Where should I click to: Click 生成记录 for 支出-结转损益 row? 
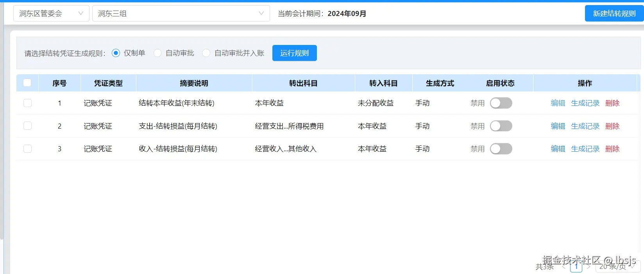coord(585,126)
